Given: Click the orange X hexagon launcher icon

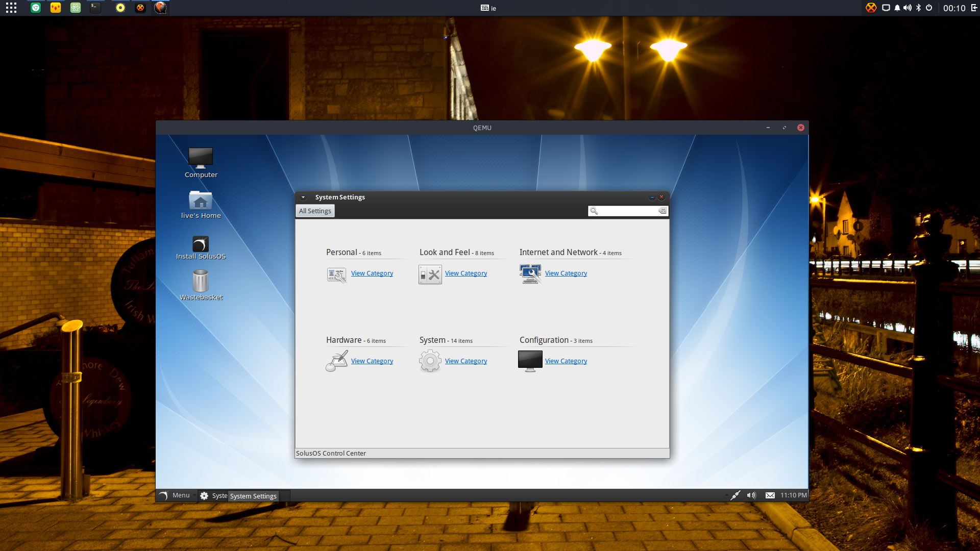Looking at the screenshot, I should pyautogui.click(x=140, y=8).
